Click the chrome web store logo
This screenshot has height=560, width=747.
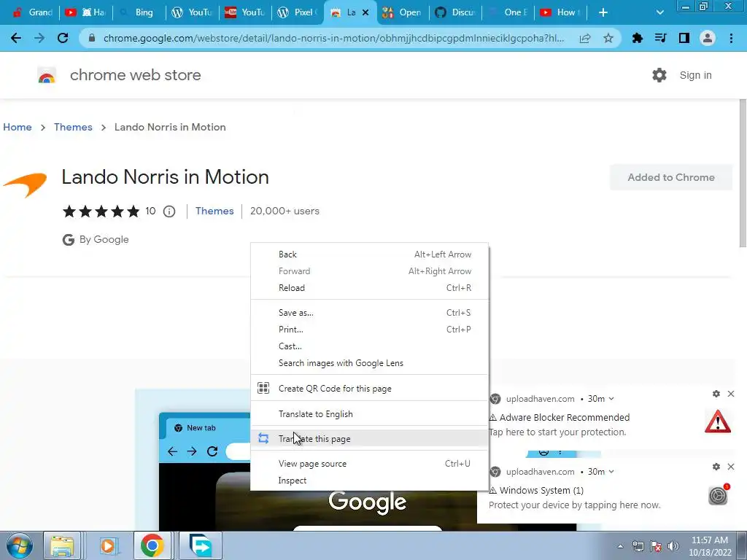47,75
